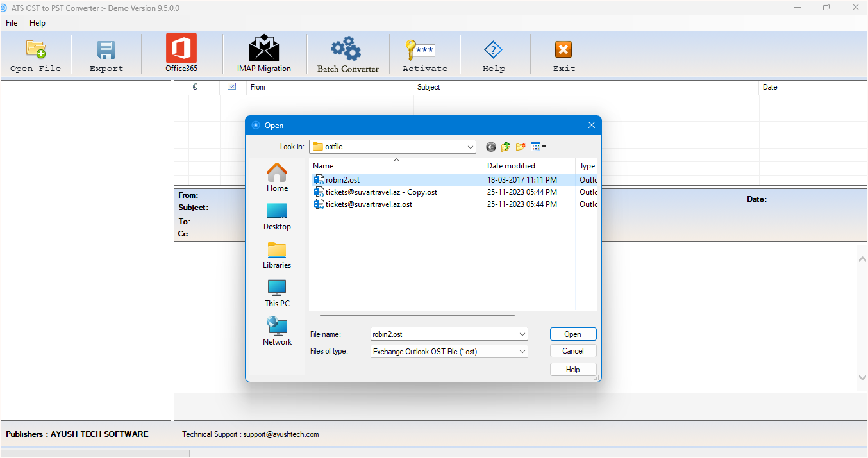Go back to the last folder visited
This screenshot has width=868, height=458.
click(x=491, y=147)
